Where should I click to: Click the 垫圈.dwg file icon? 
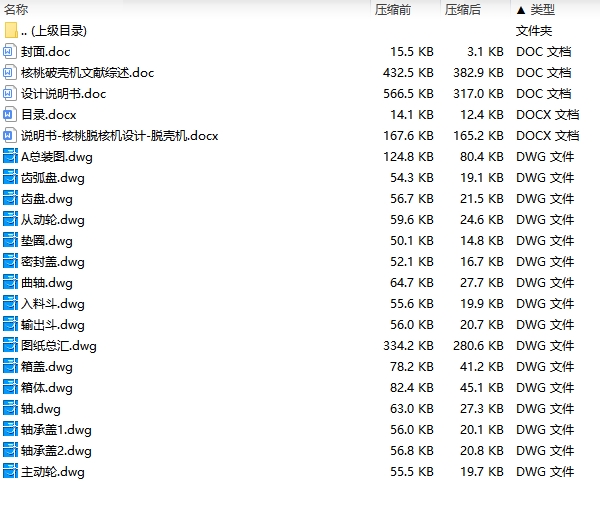10,240
